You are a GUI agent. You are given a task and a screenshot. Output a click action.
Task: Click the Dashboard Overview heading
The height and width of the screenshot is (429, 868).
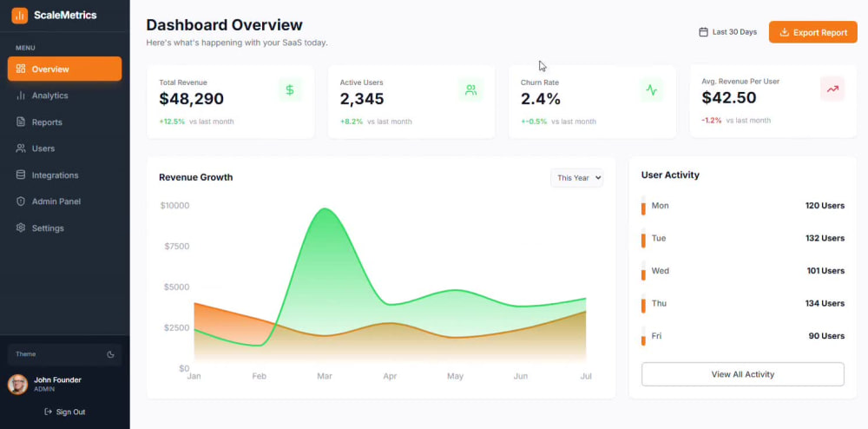click(224, 25)
